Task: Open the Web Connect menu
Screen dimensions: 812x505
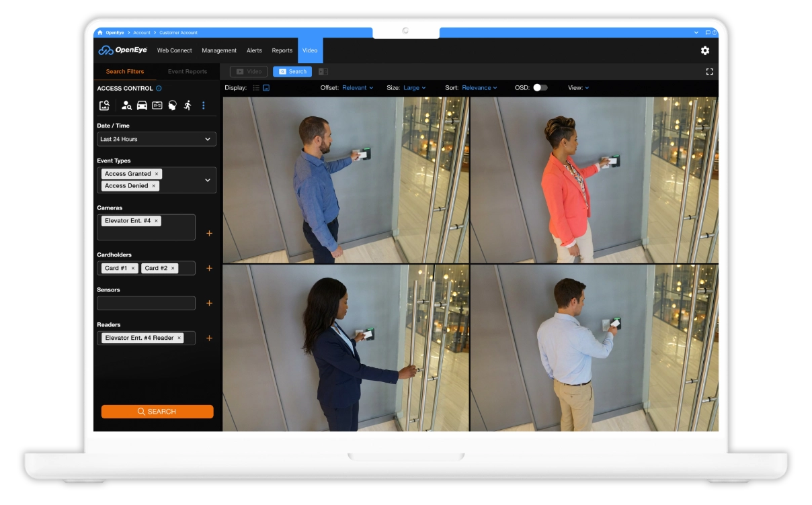Action: point(175,50)
